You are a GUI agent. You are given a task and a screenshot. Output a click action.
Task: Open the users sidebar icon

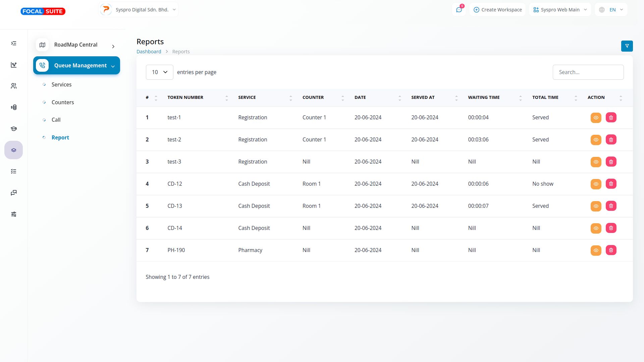(x=14, y=86)
